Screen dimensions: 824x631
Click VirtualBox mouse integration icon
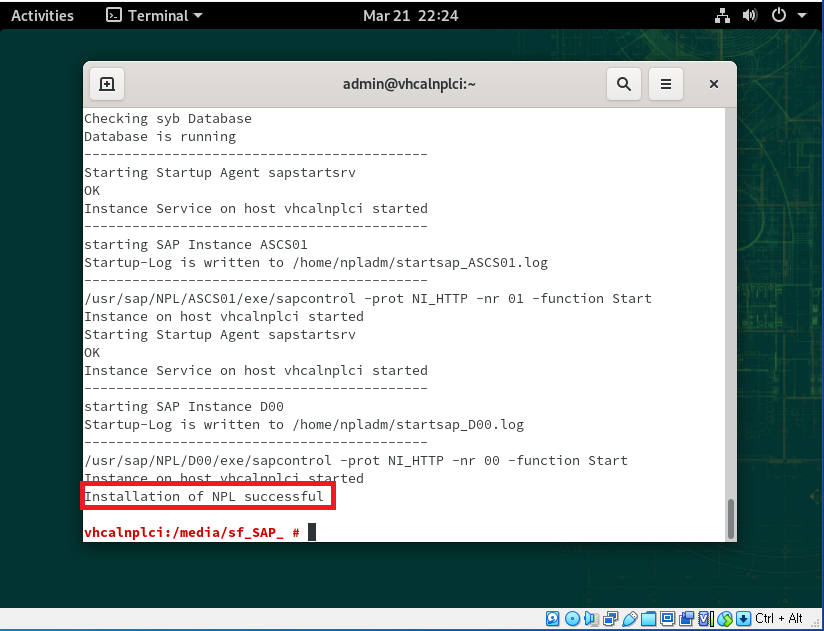725,618
